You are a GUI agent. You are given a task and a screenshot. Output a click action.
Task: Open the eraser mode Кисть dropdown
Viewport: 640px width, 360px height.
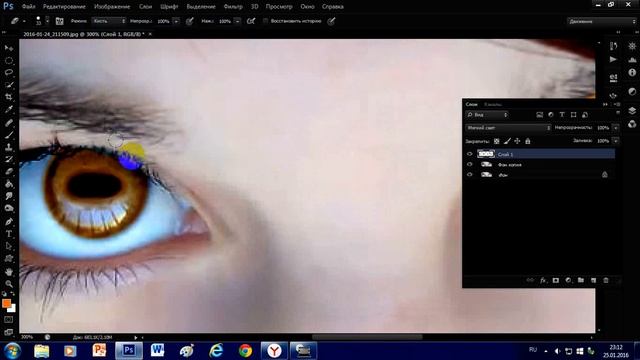tap(109, 21)
